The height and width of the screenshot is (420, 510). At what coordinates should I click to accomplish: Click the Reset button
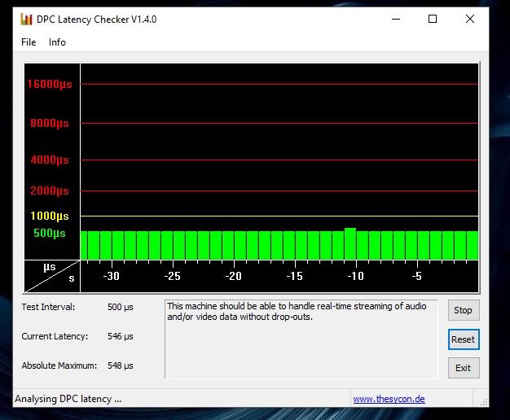(x=464, y=339)
